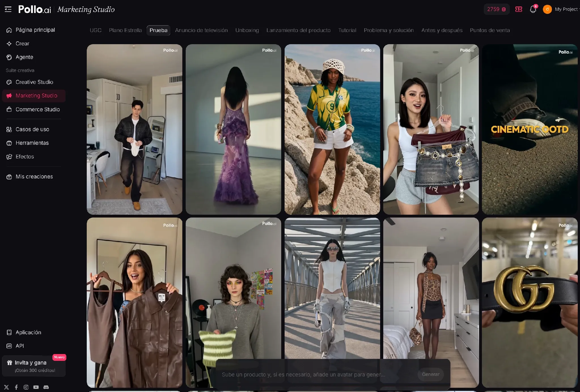Click the orange user avatar
The image size is (580, 392).
pos(547,9)
